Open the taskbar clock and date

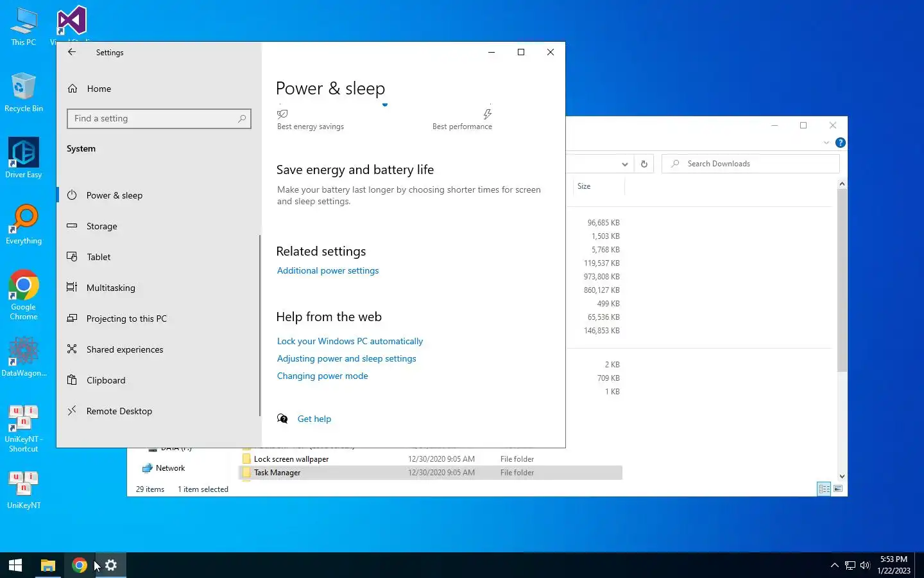click(x=894, y=565)
